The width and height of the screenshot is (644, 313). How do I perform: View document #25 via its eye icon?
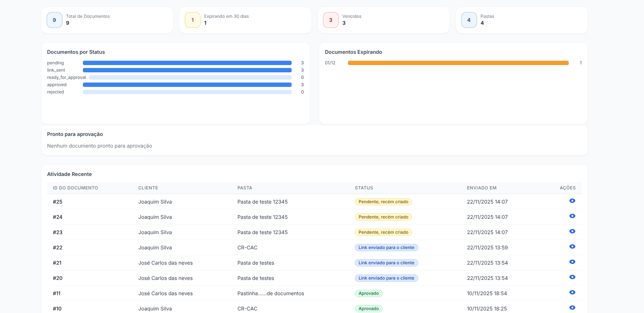coord(572,201)
